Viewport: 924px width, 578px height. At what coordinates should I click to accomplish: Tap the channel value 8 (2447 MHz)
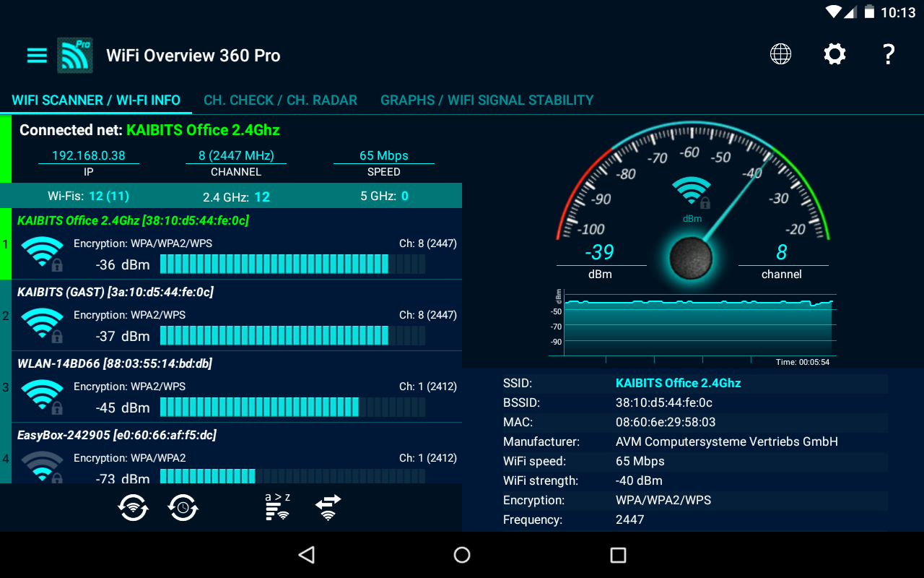pos(236,155)
